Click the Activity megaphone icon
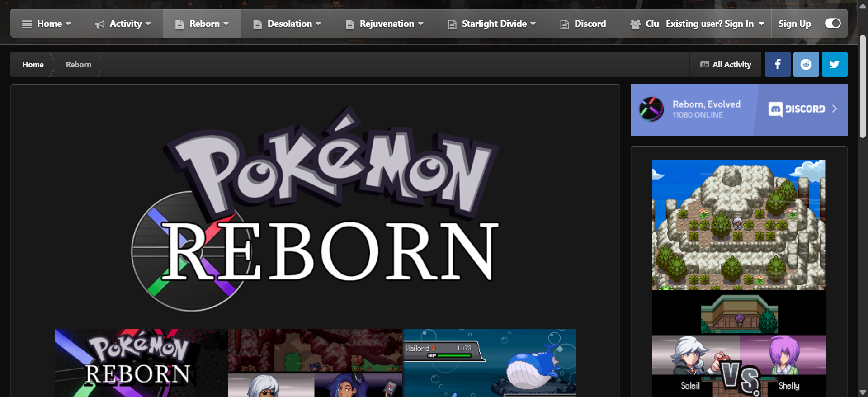 (x=100, y=24)
